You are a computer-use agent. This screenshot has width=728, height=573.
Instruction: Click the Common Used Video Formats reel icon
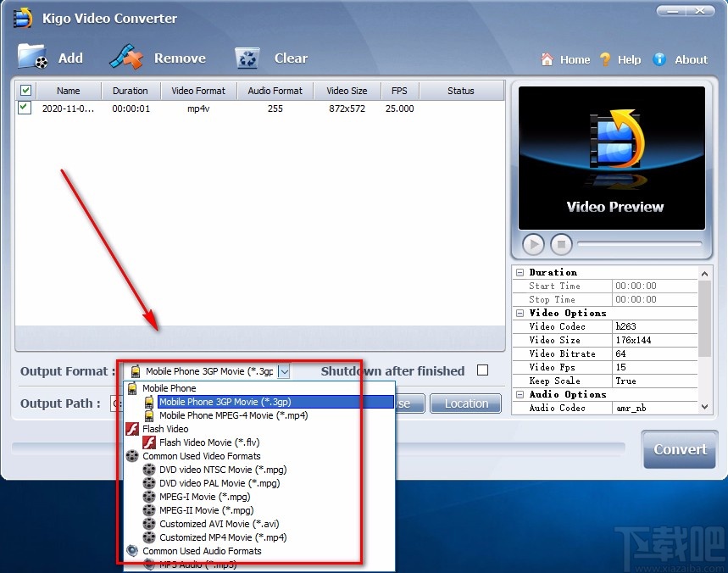click(132, 456)
